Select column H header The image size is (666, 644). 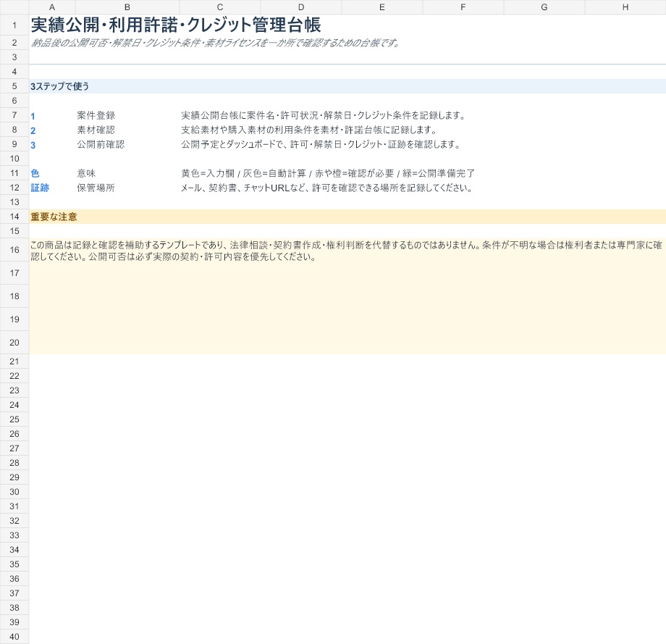[625, 7]
